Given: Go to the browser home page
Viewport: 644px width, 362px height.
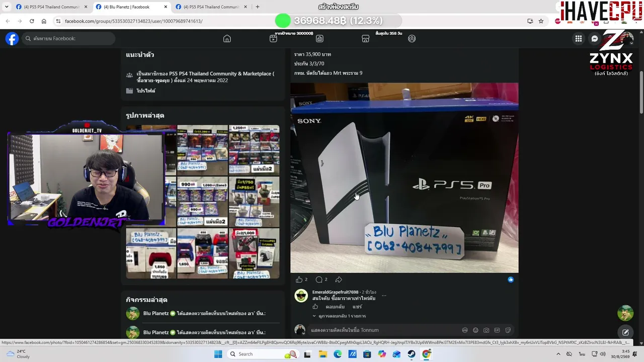Looking at the screenshot, I should 44,21.
